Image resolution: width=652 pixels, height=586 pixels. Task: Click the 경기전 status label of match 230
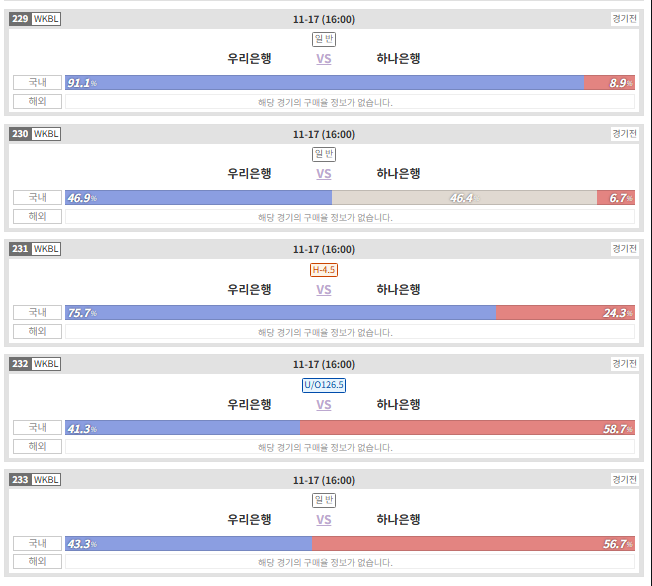point(624,134)
